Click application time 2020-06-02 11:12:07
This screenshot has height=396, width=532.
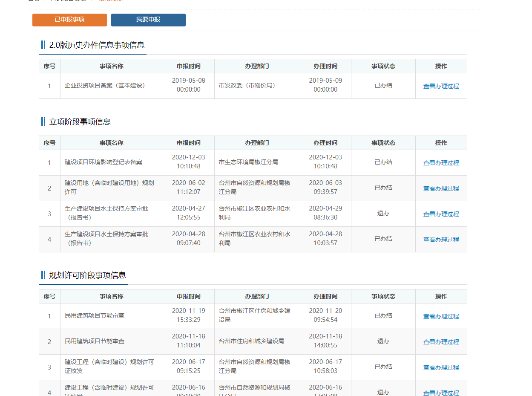point(189,187)
